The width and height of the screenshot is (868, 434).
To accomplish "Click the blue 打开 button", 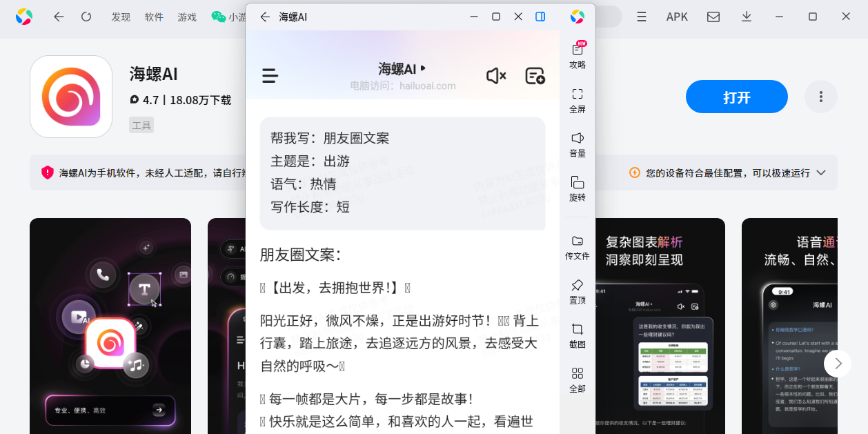I will point(736,97).
